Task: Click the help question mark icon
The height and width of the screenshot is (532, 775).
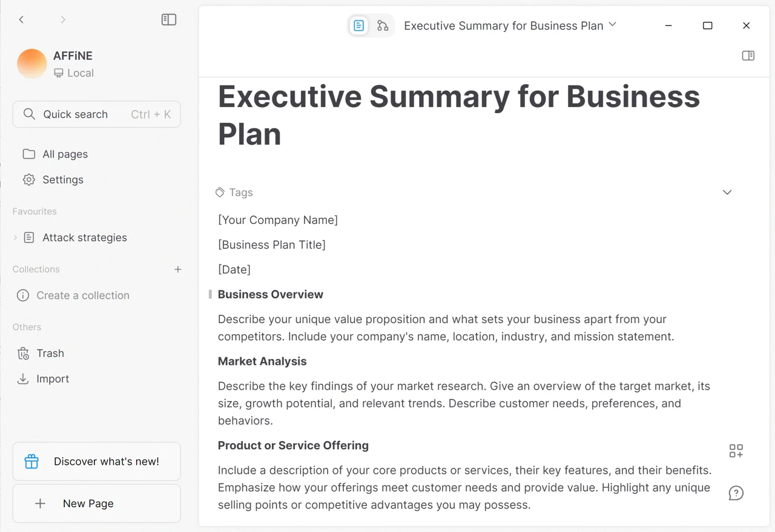Action: pyautogui.click(x=736, y=493)
